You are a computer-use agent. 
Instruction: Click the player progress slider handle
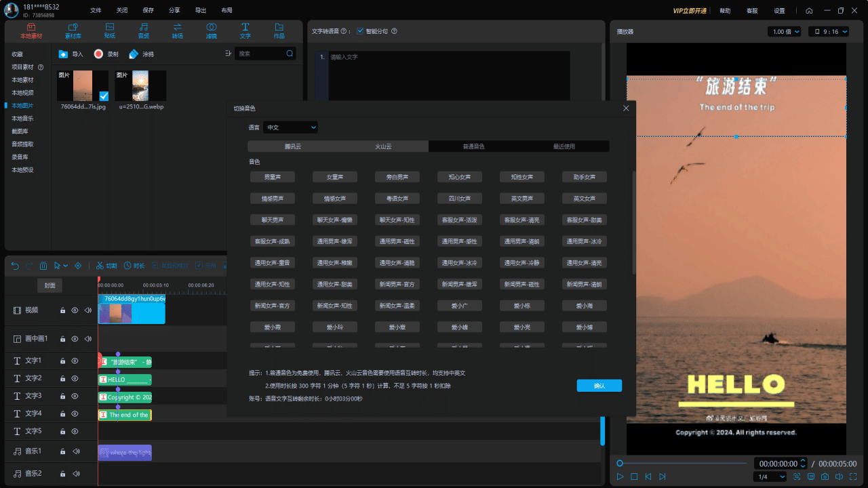619,463
